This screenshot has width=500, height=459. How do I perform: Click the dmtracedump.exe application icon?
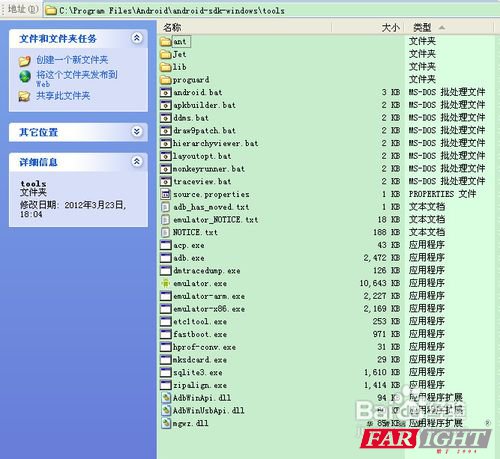pyautogui.click(x=166, y=271)
